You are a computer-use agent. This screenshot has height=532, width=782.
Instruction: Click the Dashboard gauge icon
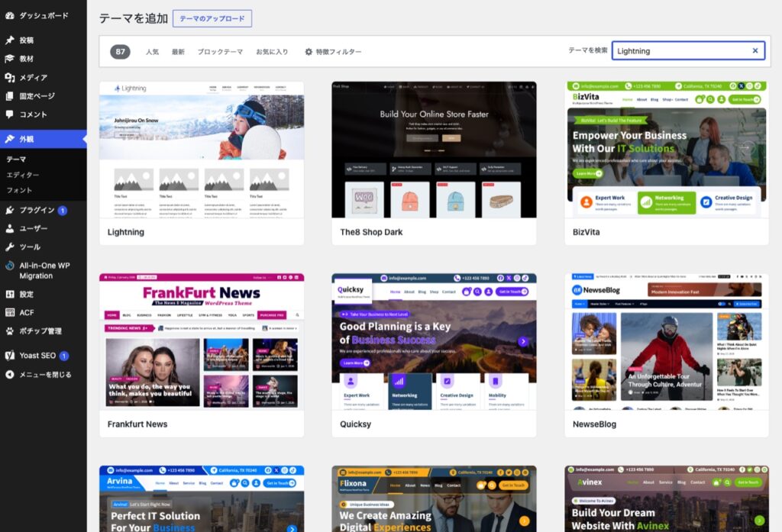(9, 15)
